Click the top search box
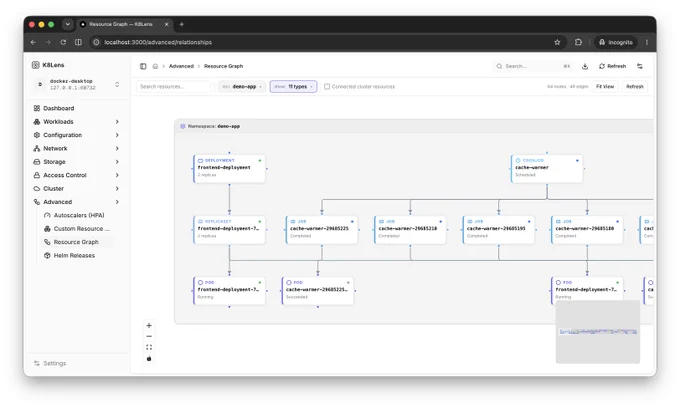 pos(533,66)
